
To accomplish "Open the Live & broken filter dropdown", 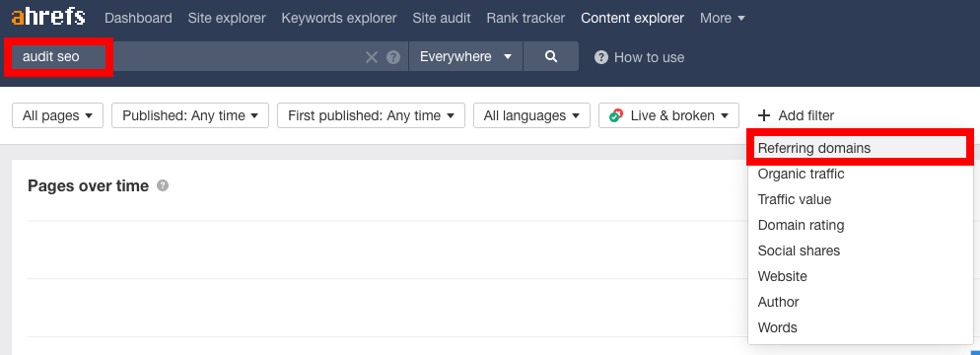I will pyautogui.click(x=668, y=115).
